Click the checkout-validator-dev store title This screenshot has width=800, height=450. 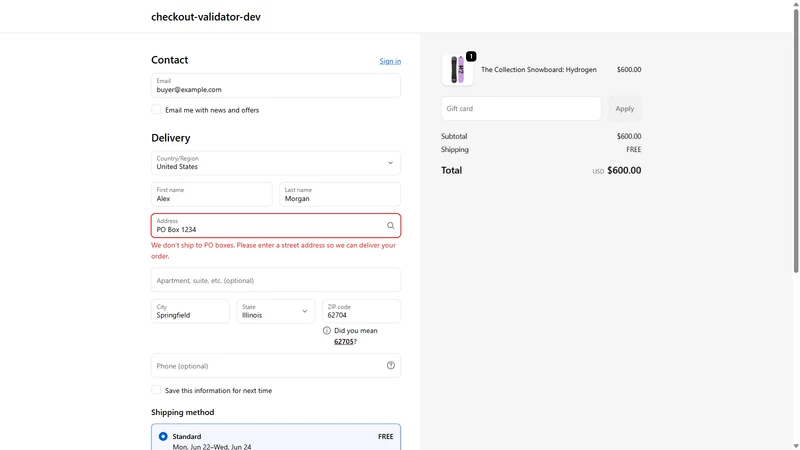click(206, 17)
